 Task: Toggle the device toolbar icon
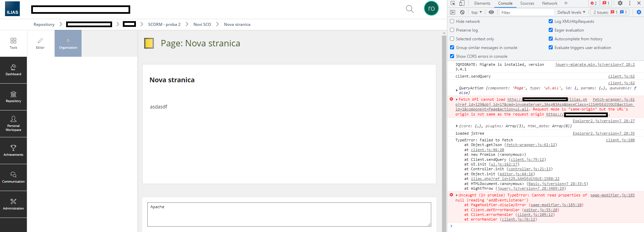point(462,3)
